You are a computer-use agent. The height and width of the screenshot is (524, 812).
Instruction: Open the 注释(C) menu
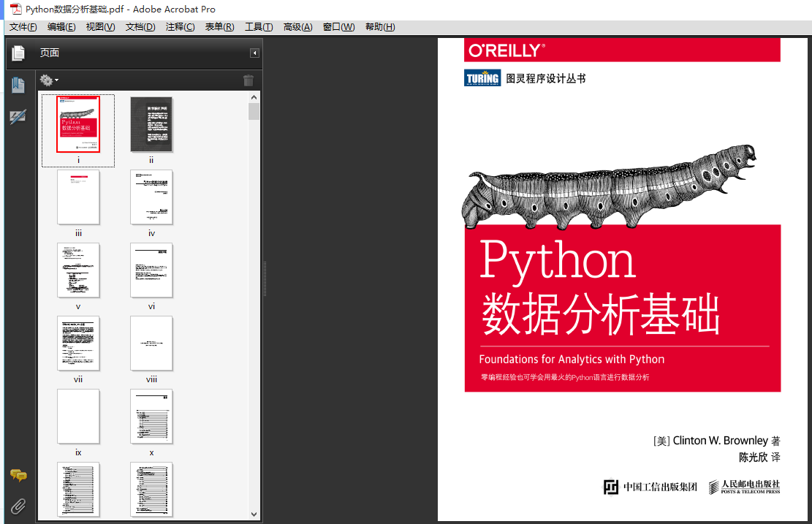click(181, 27)
